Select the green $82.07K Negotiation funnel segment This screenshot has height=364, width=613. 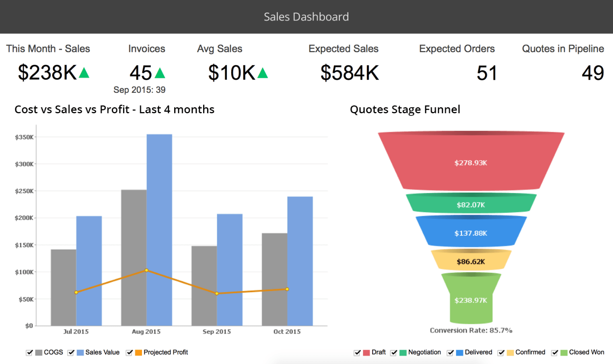click(x=471, y=203)
